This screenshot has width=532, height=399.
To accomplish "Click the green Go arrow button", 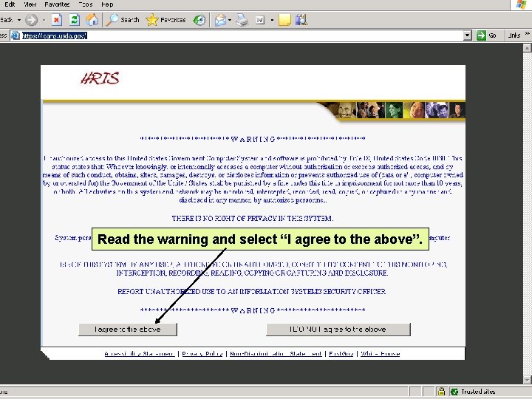I will coord(481,35).
